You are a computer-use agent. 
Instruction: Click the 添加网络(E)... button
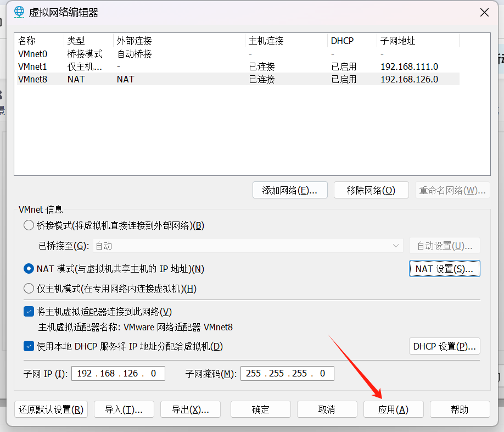coord(290,190)
